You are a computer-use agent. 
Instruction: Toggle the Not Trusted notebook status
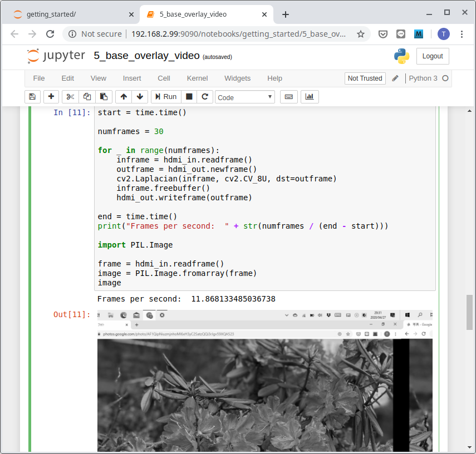pyautogui.click(x=365, y=78)
